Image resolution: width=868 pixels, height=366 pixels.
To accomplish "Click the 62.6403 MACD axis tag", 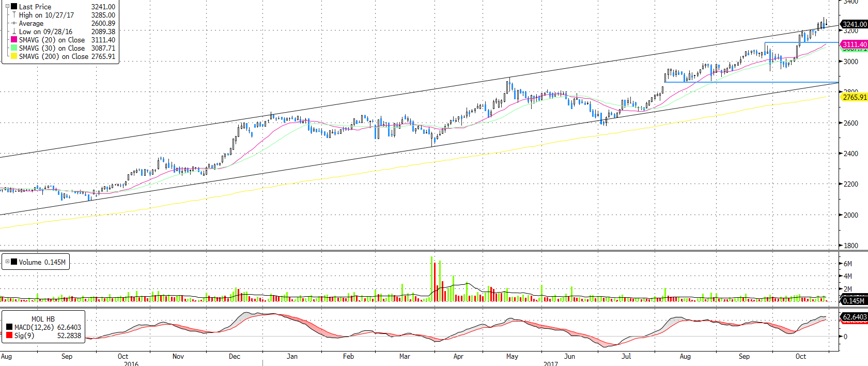I will (x=854, y=317).
